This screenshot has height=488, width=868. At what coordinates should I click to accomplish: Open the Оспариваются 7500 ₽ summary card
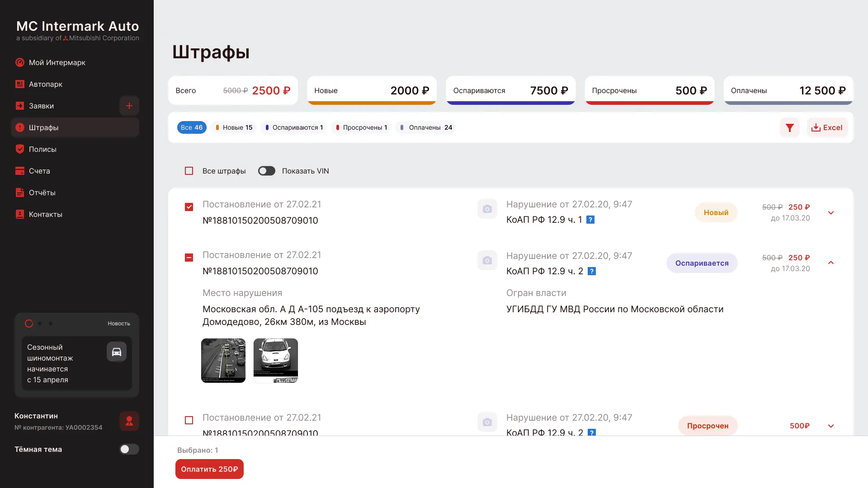510,90
